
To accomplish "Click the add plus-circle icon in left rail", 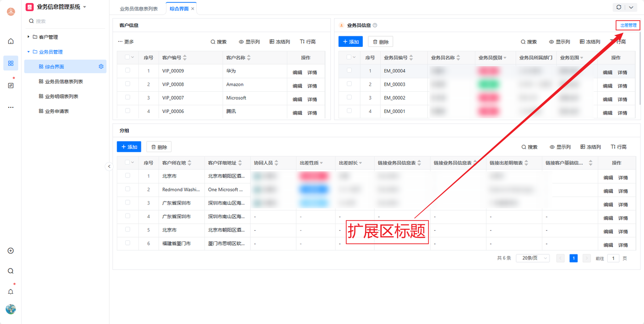I will (11, 251).
